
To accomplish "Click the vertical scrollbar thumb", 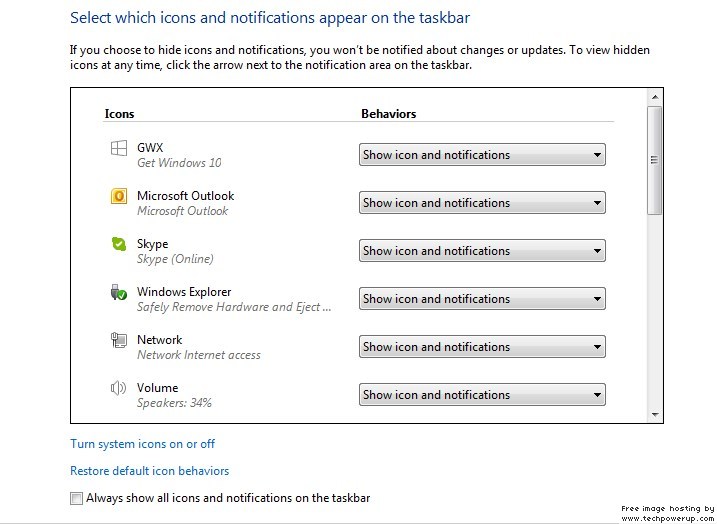I will click(x=655, y=160).
